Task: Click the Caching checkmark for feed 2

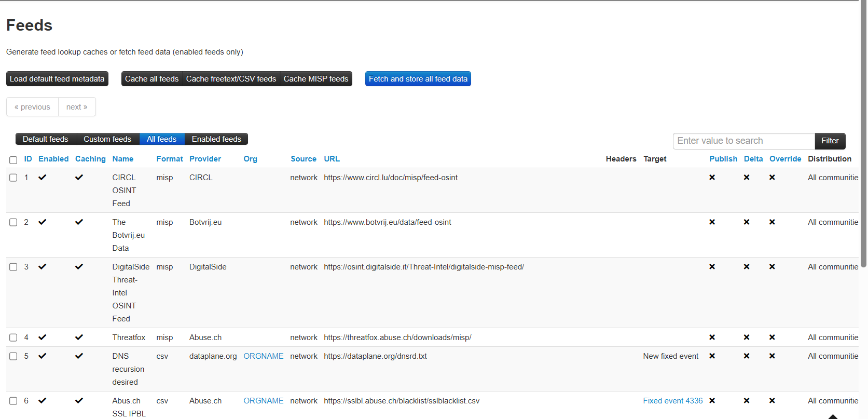Action: [79, 222]
